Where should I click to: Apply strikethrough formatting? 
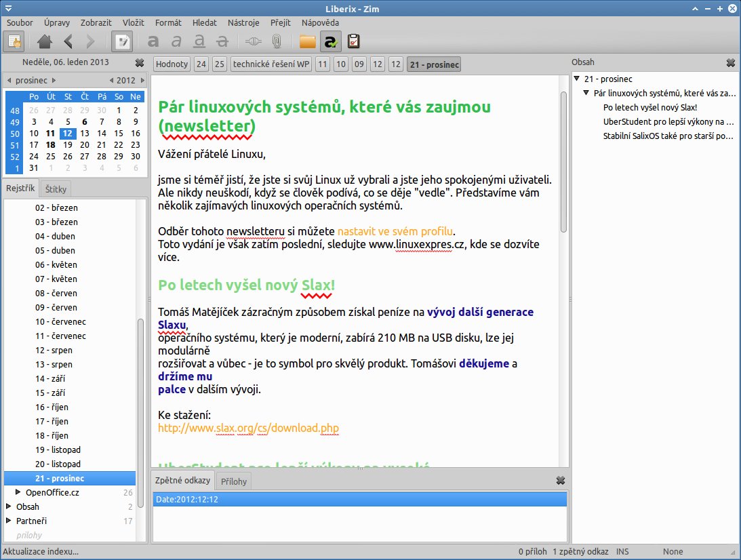click(222, 41)
